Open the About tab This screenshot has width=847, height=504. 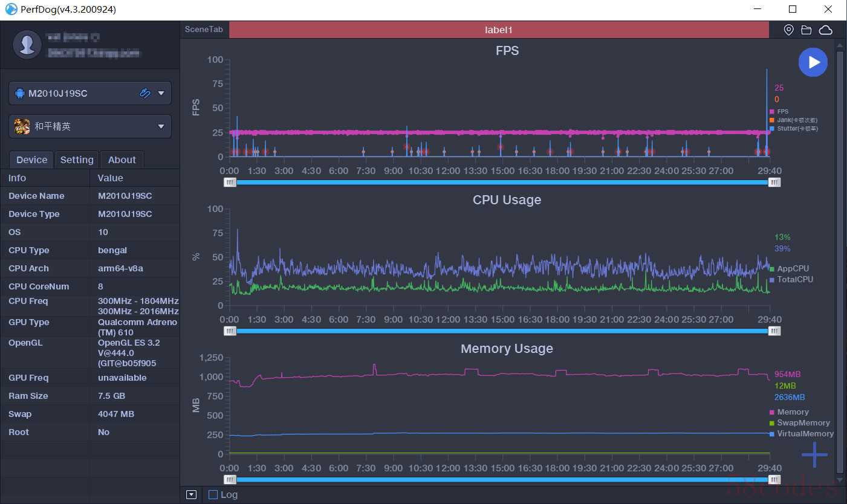(122, 160)
